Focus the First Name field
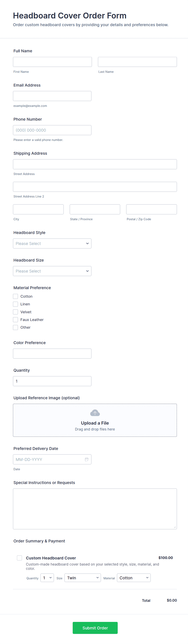Screen dimensions: 188x644 (x=52, y=62)
